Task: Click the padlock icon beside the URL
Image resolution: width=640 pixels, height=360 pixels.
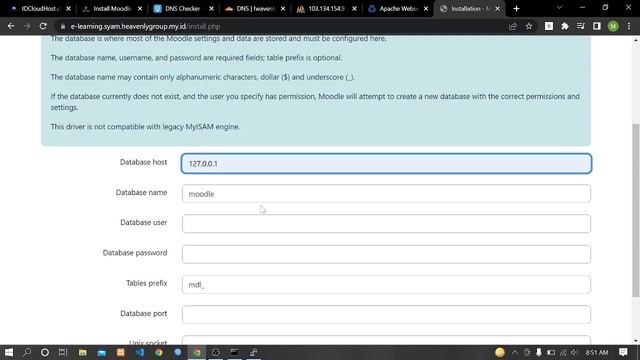Action: [62, 26]
